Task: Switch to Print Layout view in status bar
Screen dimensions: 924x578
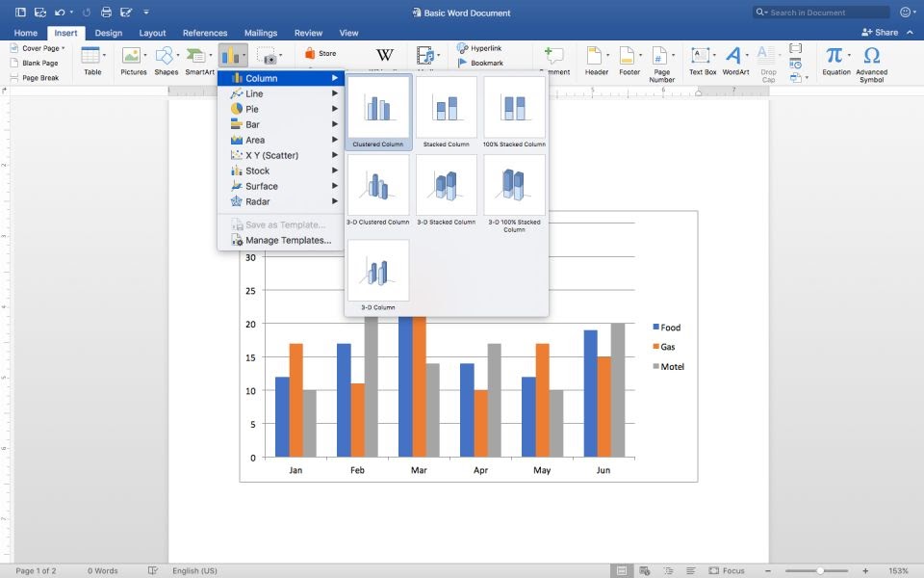Action: tap(622, 570)
